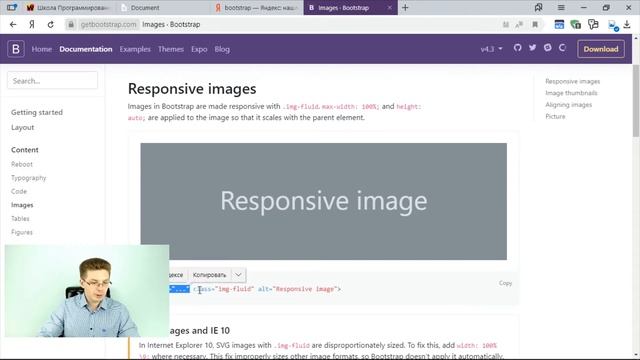Click the Копировать popup button
Screen dimensions: 640x360
(209, 275)
